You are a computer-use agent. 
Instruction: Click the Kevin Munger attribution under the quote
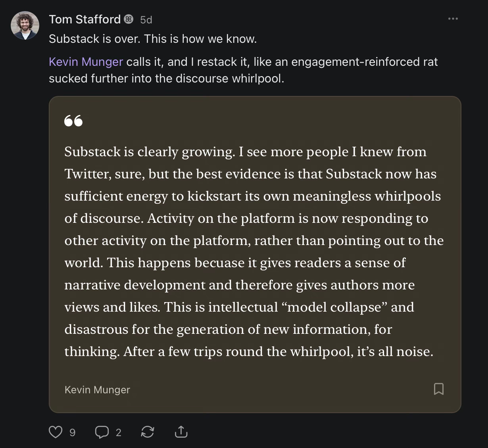pos(97,390)
